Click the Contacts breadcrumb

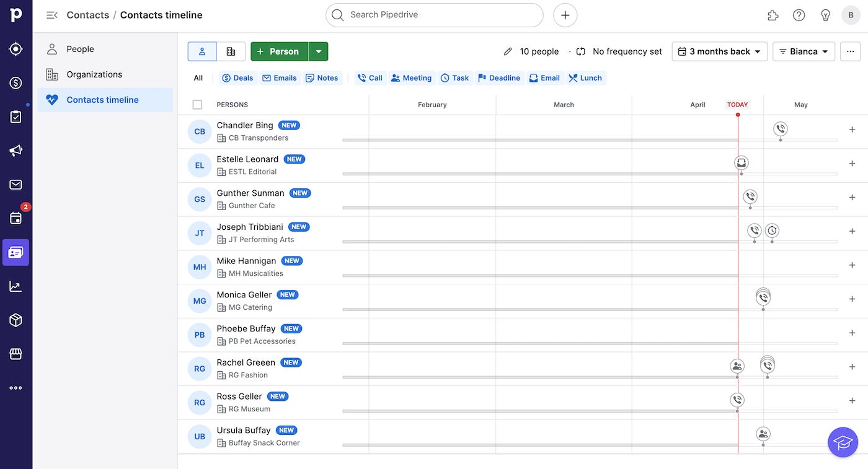pos(88,15)
